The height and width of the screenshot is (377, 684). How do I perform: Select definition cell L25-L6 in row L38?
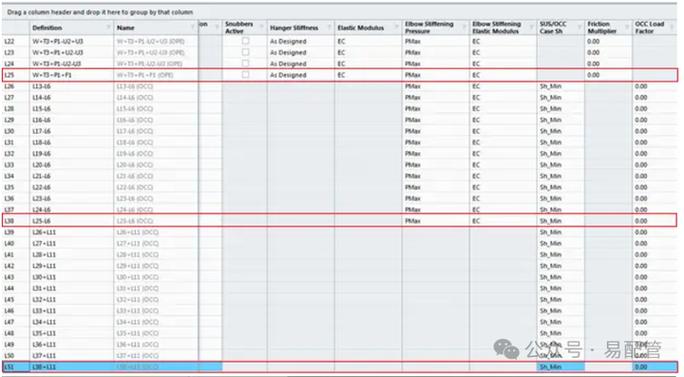[72, 221]
